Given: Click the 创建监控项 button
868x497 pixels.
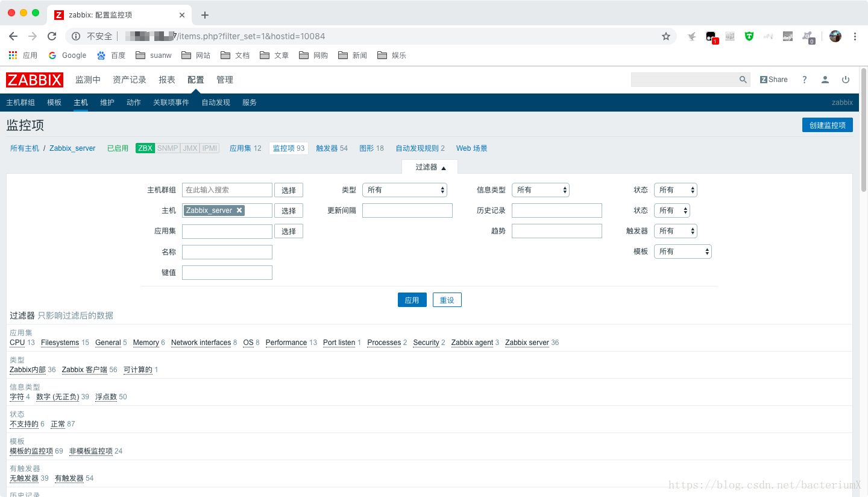Looking at the screenshot, I should (828, 125).
